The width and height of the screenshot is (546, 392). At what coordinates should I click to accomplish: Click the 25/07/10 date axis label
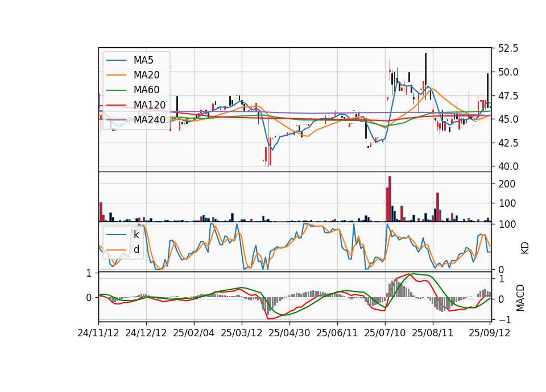pyautogui.click(x=385, y=333)
